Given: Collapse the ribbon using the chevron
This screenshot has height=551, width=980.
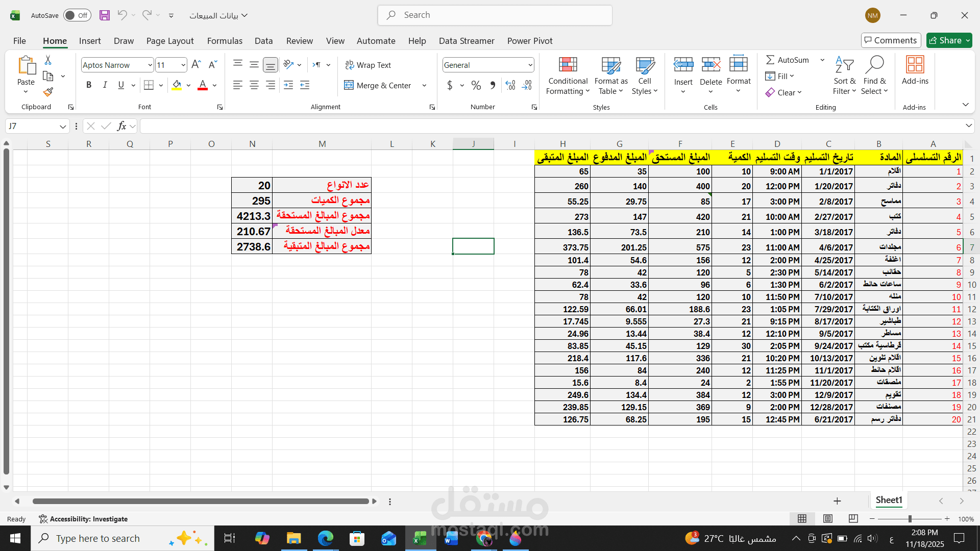Looking at the screenshot, I should [x=966, y=105].
